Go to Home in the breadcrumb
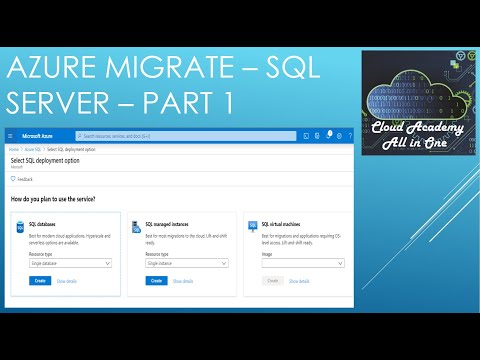Viewport: 480px width, 360px height. tap(14, 149)
